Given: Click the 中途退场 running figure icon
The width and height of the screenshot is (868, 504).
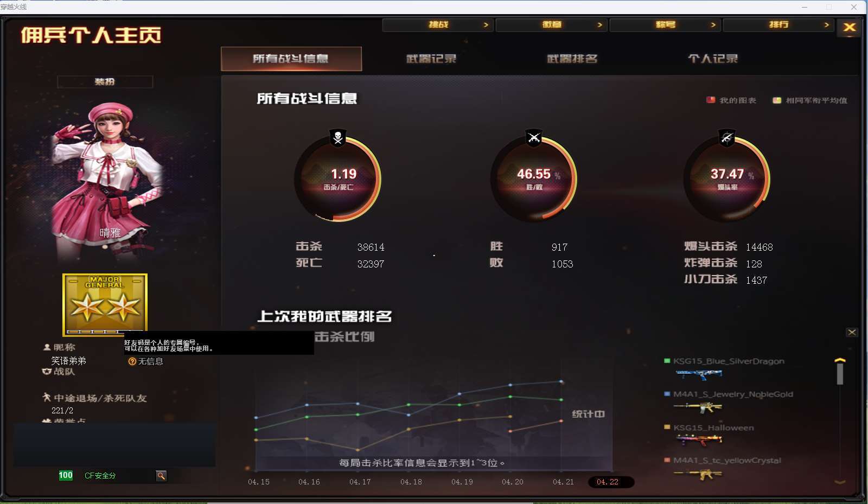Looking at the screenshot, I should point(47,398).
